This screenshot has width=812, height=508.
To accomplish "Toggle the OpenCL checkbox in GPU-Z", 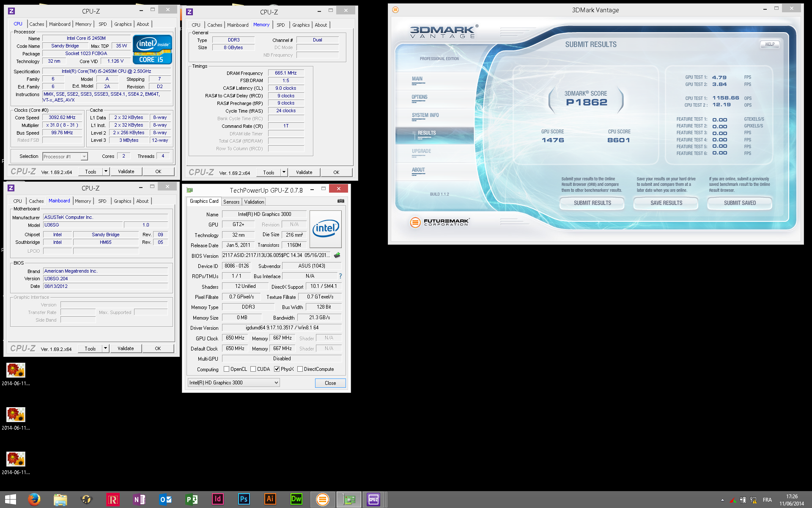I will [226, 369].
